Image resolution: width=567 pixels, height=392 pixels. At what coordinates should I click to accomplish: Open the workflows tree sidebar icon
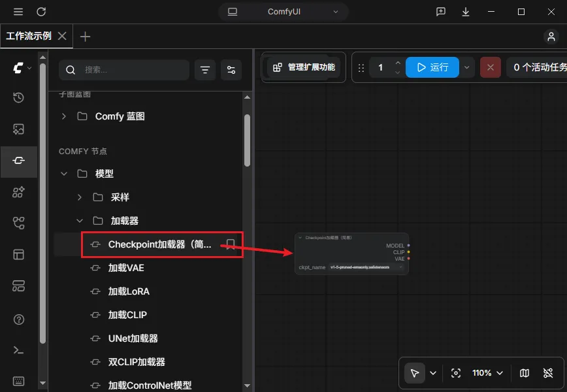tap(18, 223)
